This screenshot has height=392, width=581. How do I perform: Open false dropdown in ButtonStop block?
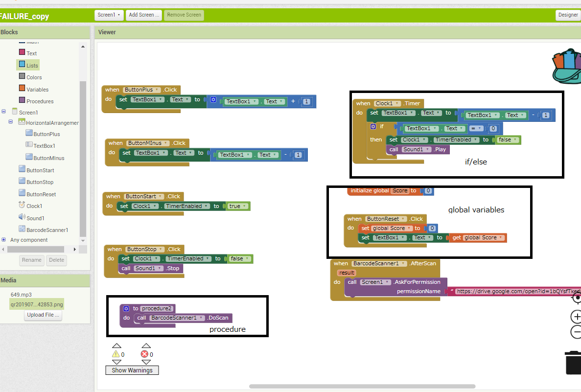247,259
